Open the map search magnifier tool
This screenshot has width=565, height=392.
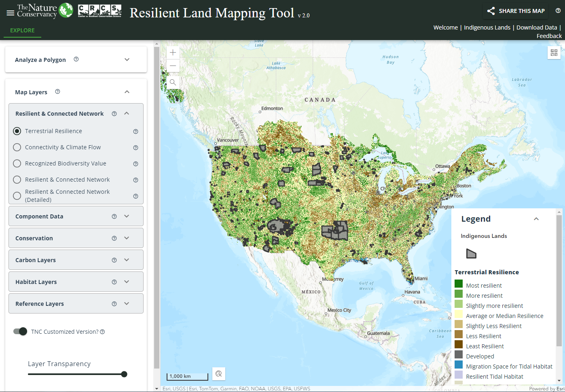pos(173,83)
